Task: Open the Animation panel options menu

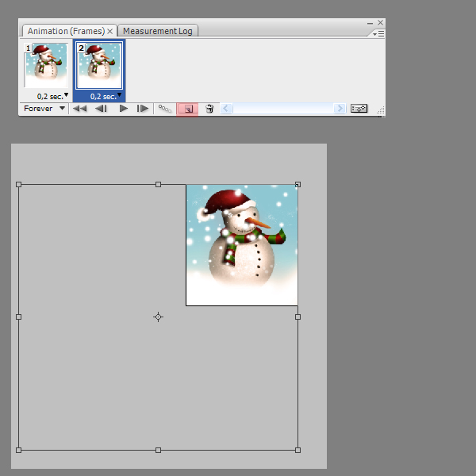Action: click(378, 34)
